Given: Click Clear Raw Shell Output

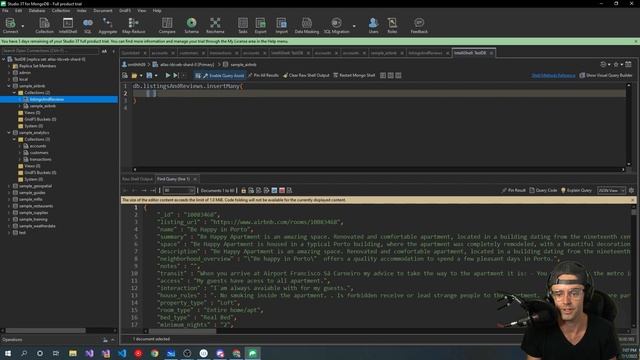Looking at the screenshot, I should 306,76.
